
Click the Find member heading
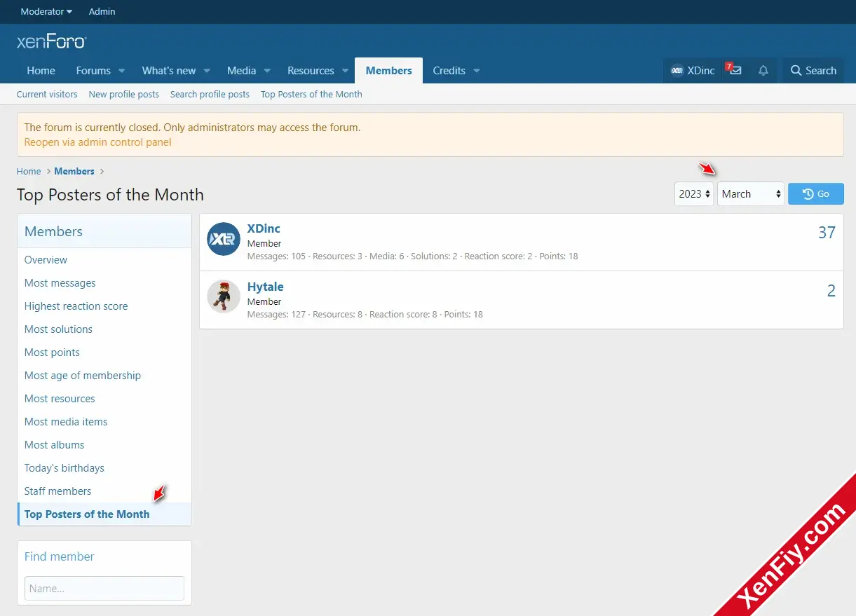[59, 556]
